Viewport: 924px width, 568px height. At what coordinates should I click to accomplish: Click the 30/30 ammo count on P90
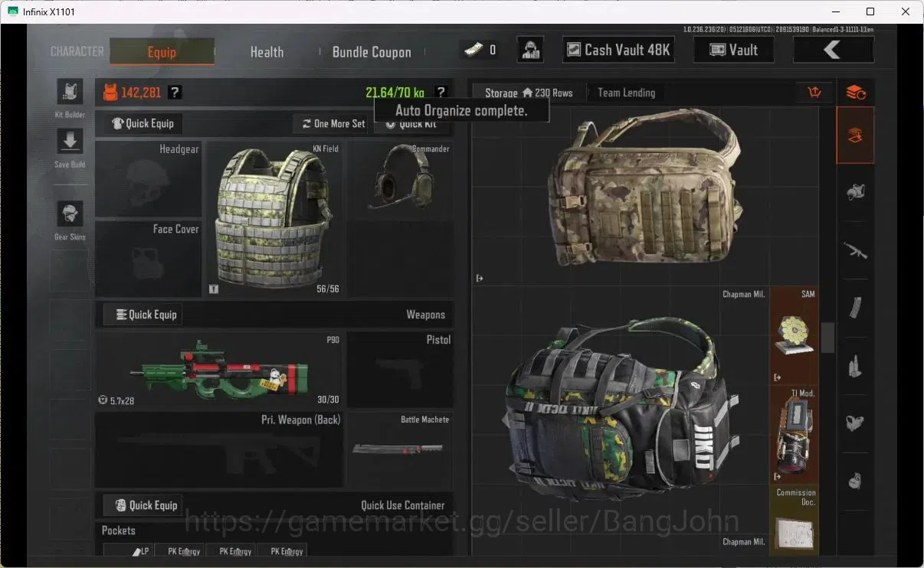328,400
